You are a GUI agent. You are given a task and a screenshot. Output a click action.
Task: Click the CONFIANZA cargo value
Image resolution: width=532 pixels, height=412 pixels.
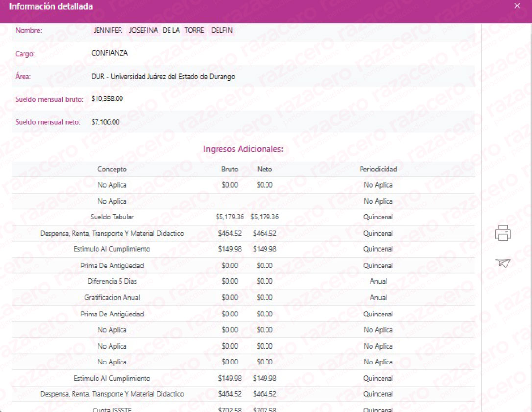coord(109,53)
